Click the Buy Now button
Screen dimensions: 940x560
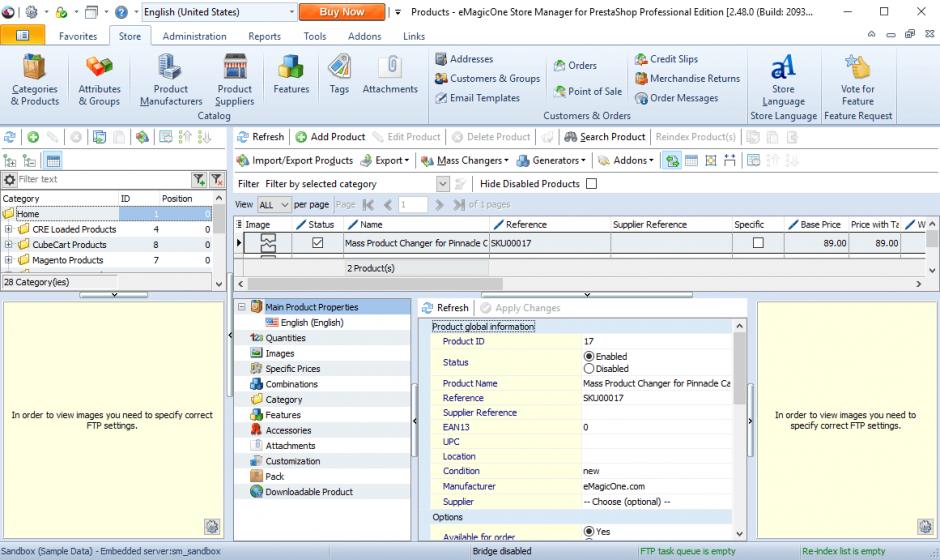coord(342,12)
